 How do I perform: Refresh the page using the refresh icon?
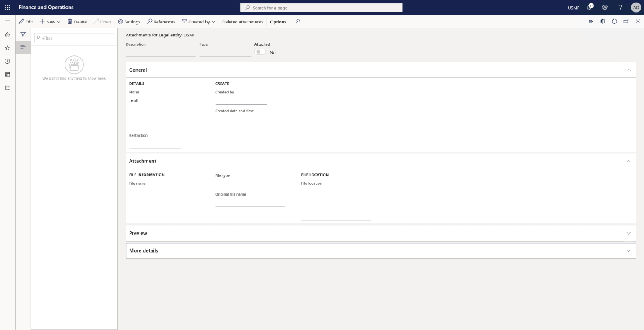[614, 21]
